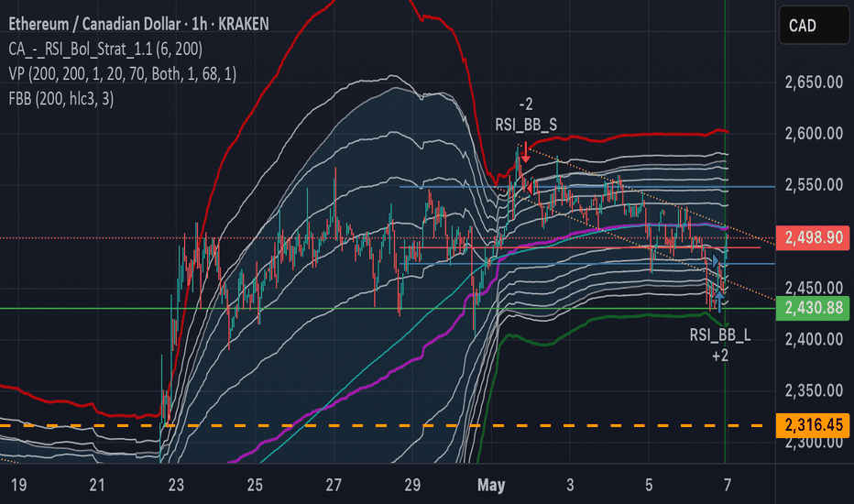Viewport: 854px width, 504px height.
Task: Click the -2 short position size label
Action: (x=526, y=104)
